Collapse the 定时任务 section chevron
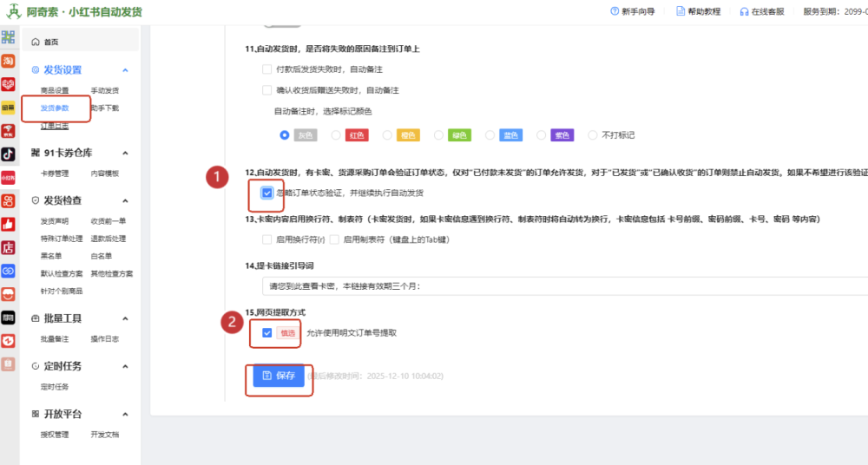Screen dimensions: 868x465 click(x=125, y=366)
